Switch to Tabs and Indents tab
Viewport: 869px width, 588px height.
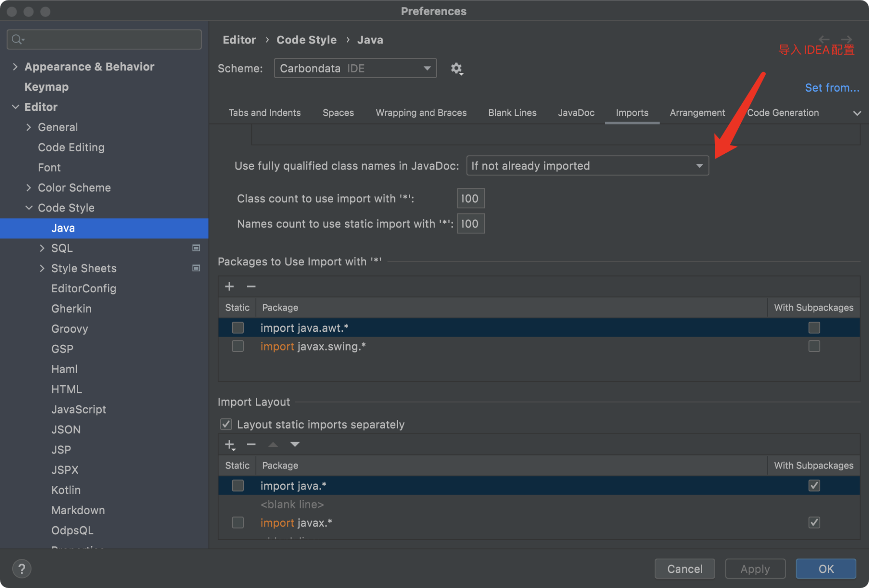[265, 112]
